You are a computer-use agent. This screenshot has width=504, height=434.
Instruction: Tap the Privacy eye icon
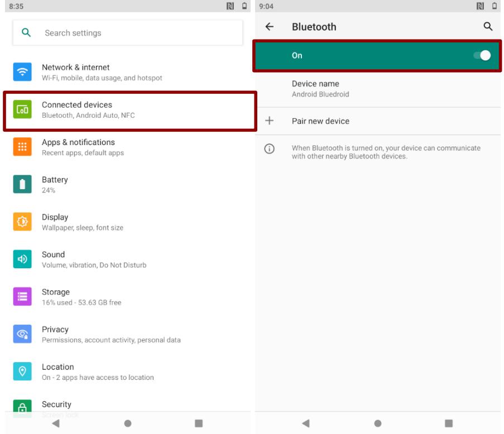(x=22, y=334)
